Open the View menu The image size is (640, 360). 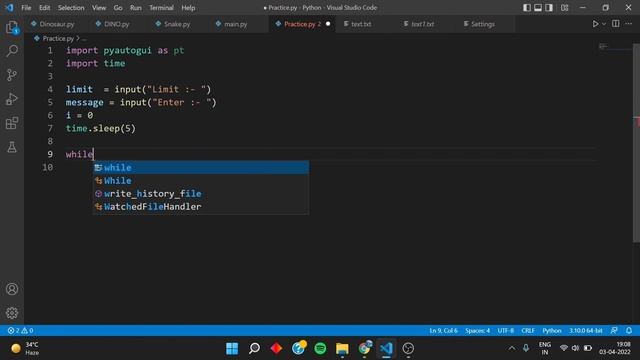[99, 8]
